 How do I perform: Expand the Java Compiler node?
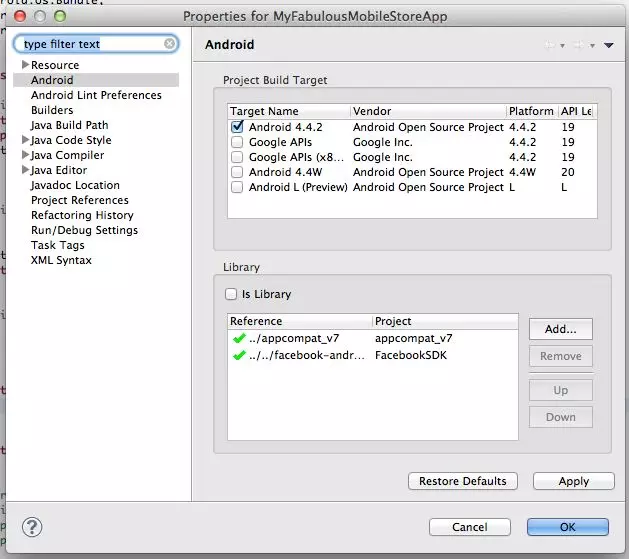click(x=25, y=155)
